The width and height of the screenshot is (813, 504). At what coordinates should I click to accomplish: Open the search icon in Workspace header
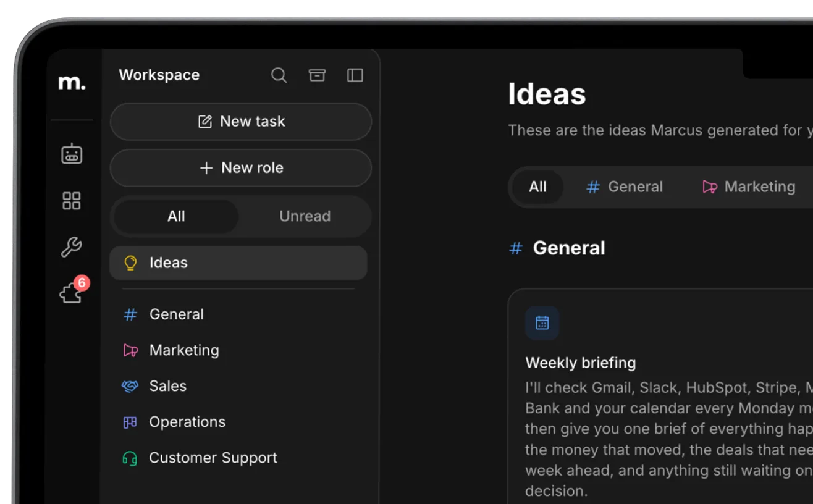point(279,75)
